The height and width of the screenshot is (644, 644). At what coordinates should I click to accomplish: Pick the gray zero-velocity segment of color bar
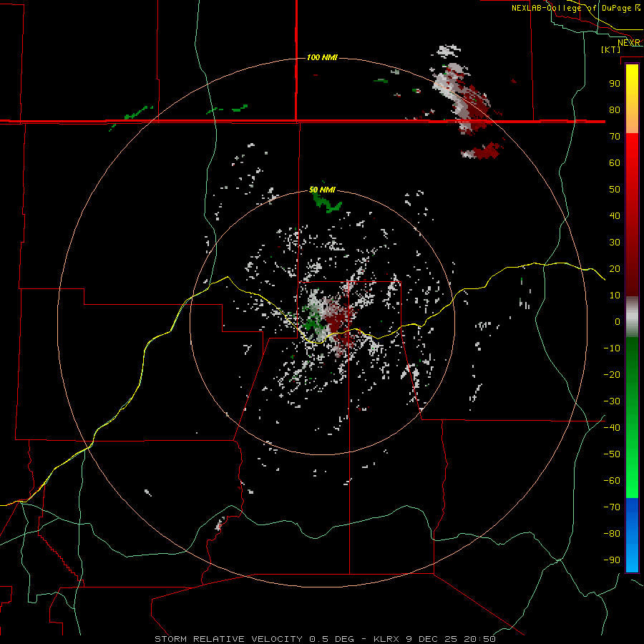coord(632,317)
